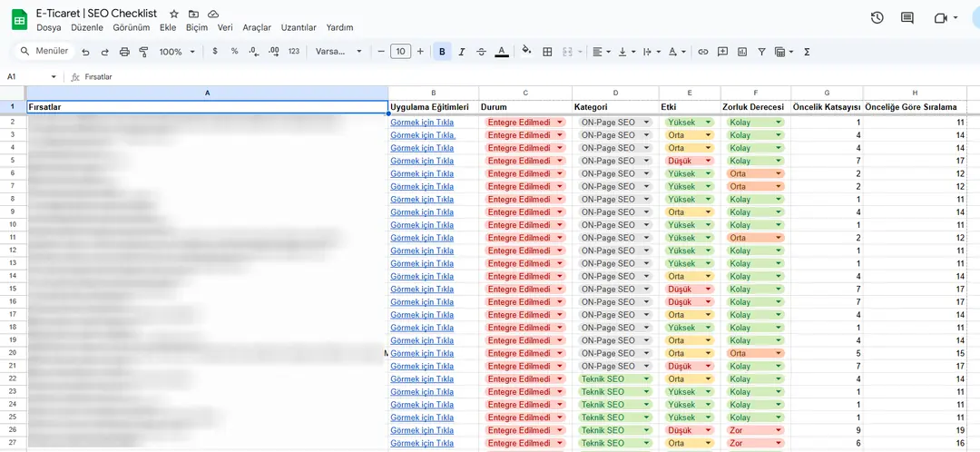Image resolution: width=980 pixels, height=452 pixels.
Task: Open the comments panel icon
Action: [x=906, y=18]
